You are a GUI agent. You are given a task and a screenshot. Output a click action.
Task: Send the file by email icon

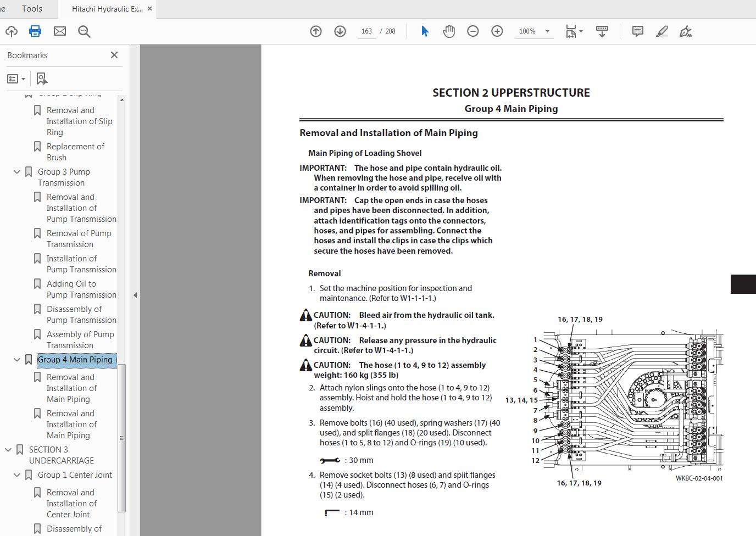point(60,31)
